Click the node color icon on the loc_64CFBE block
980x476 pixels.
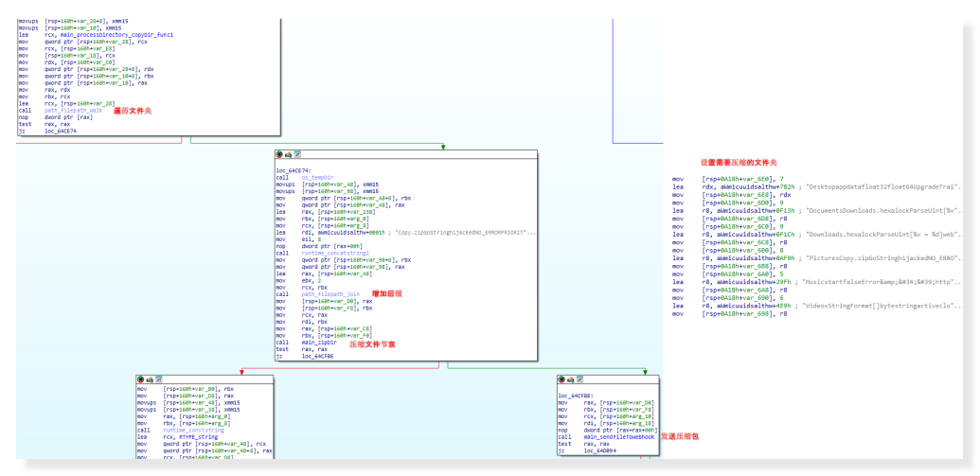pyautogui.click(x=562, y=379)
